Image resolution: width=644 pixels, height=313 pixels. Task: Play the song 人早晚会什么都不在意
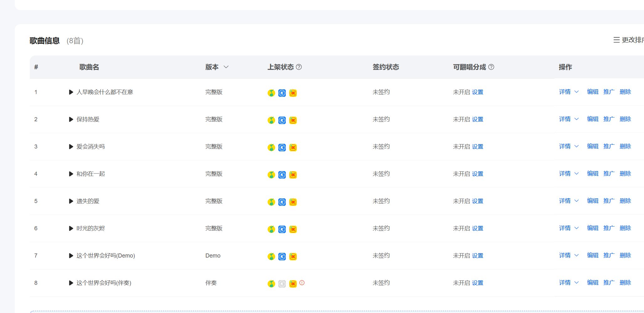(x=71, y=92)
